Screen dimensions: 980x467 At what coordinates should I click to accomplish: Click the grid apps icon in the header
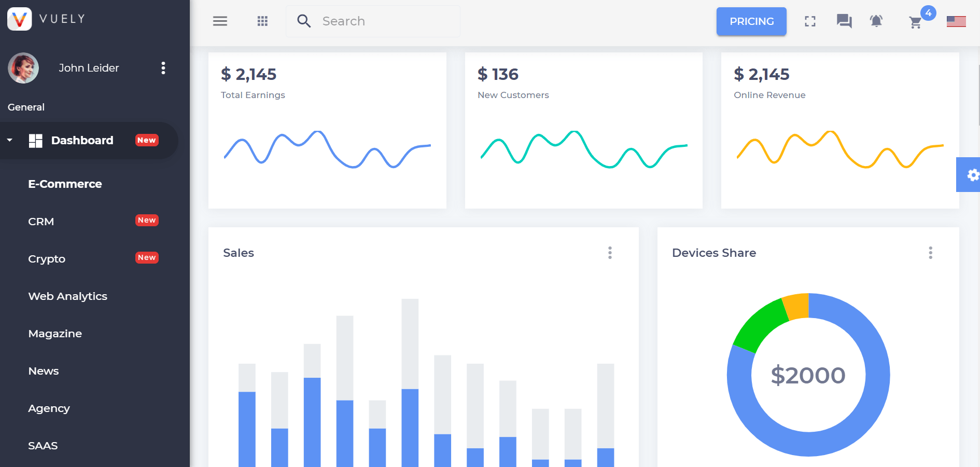click(262, 21)
